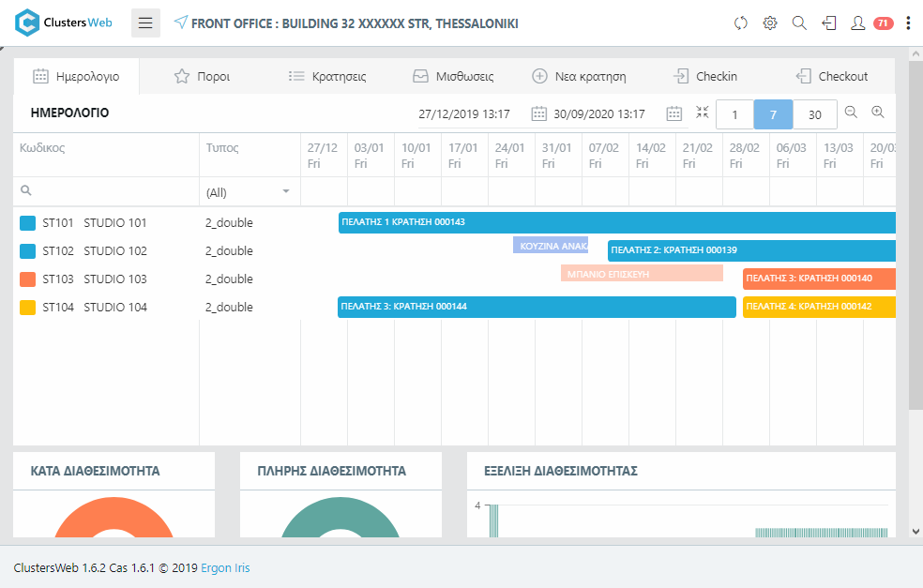Image resolution: width=923 pixels, height=588 pixels.
Task: Click the user profile icon
Action: (x=857, y=23)
